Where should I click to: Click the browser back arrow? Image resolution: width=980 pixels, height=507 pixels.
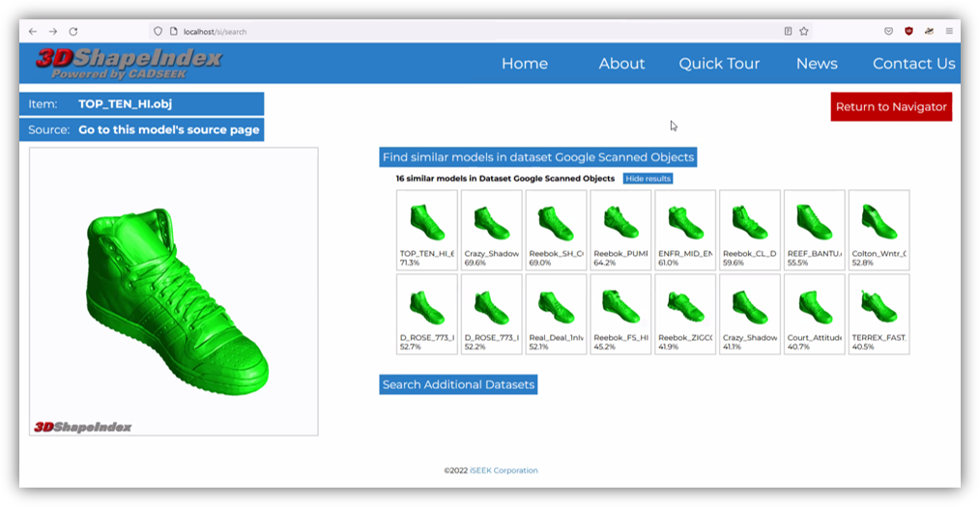pos(32,31)
